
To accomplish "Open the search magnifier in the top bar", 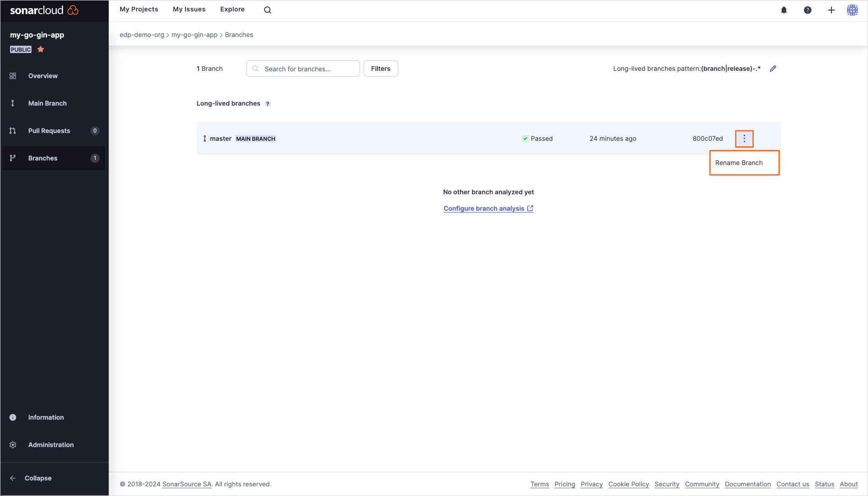I will pos(267,9).
